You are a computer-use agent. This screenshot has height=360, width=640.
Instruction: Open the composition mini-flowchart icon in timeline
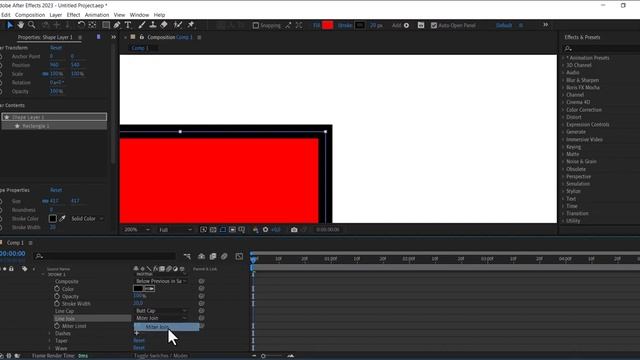pos(187,256)
